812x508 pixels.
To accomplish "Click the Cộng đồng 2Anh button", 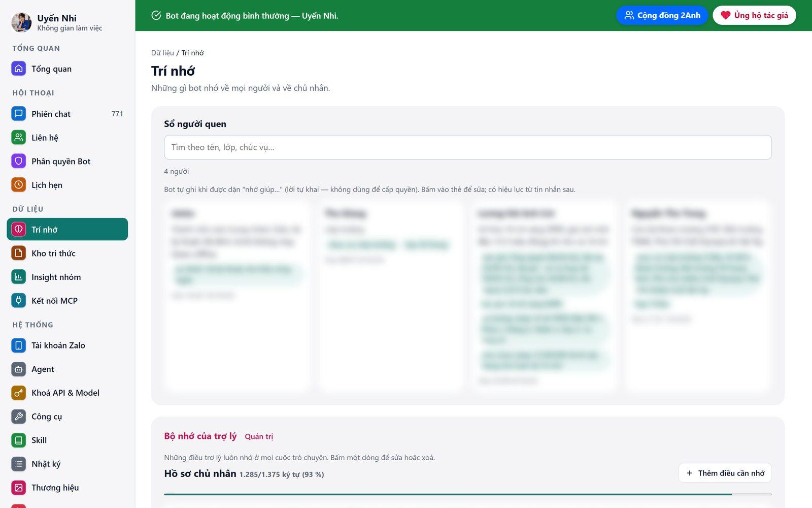I will 662,15.
